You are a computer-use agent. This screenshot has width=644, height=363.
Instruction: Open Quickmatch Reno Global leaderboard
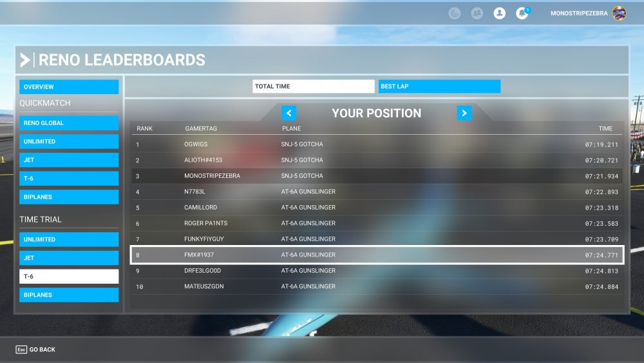pyautogui.click(x=69, y=123)
